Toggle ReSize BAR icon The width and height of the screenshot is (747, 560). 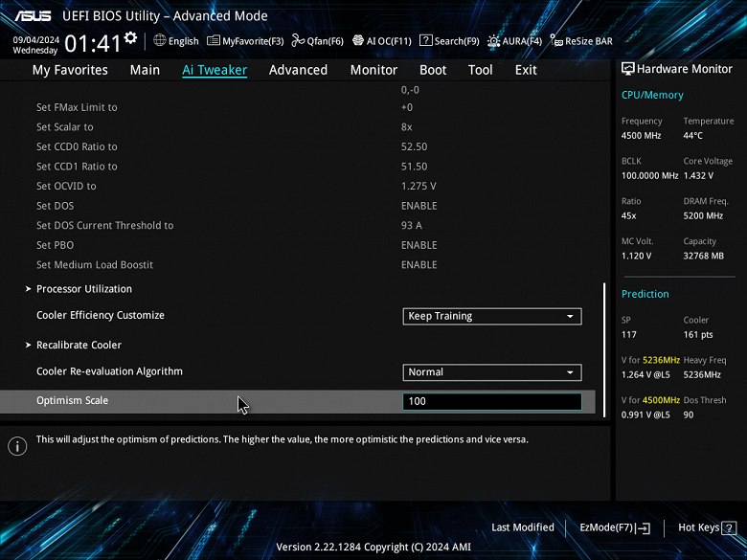556,41
